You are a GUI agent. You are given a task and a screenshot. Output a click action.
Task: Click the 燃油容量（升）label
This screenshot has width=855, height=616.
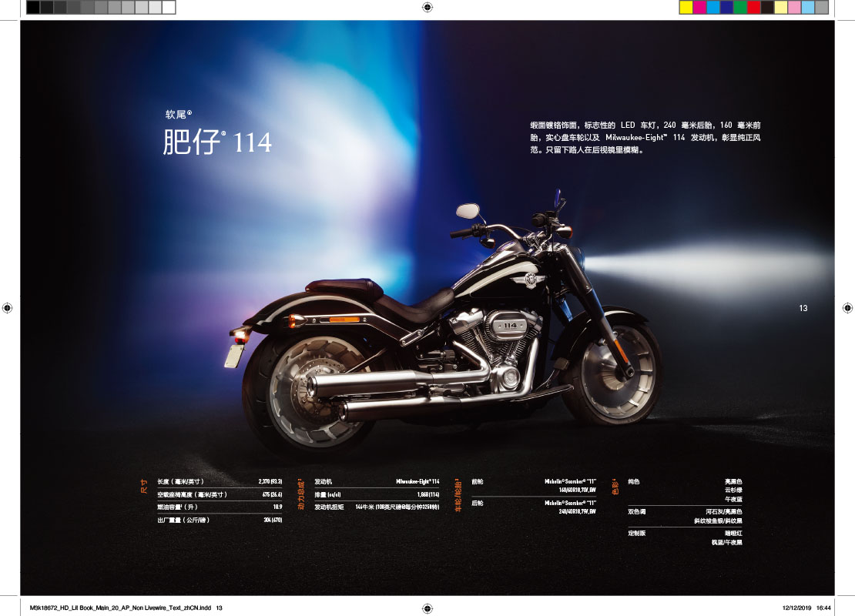177,507
